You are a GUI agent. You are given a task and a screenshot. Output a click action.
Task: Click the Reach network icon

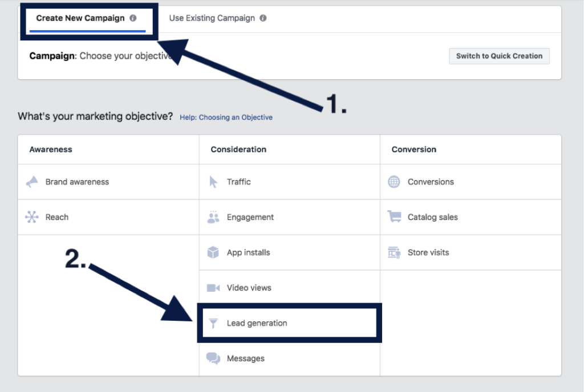coord(31,217)
